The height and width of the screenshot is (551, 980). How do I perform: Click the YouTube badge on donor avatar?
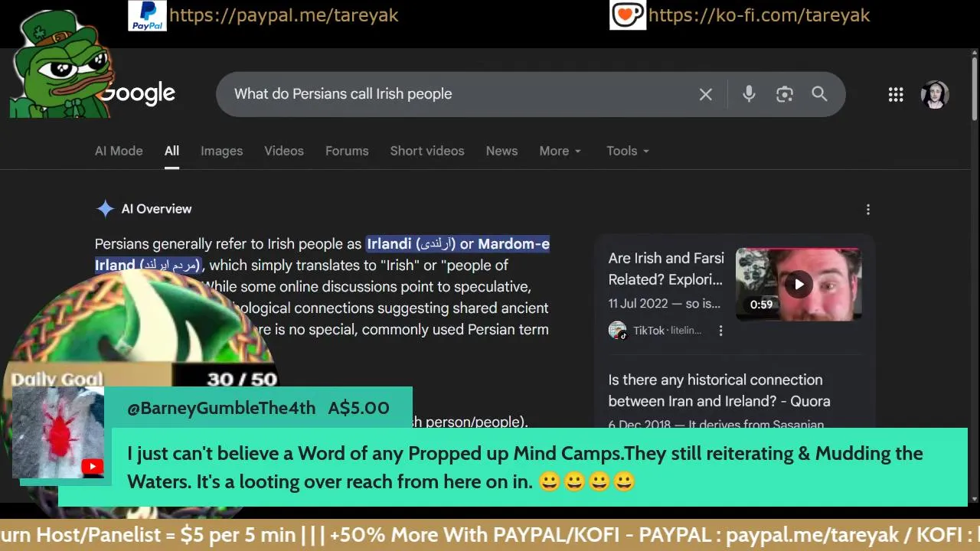[x=92, y=466]
